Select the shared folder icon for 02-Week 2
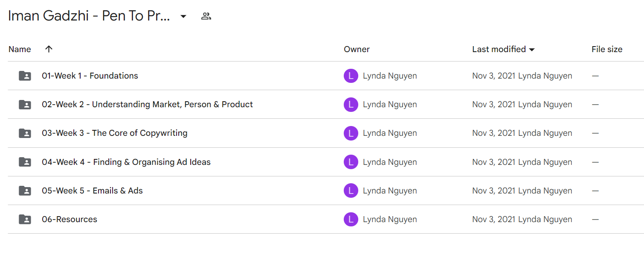644x261 pixels. (x=25, y=105)
